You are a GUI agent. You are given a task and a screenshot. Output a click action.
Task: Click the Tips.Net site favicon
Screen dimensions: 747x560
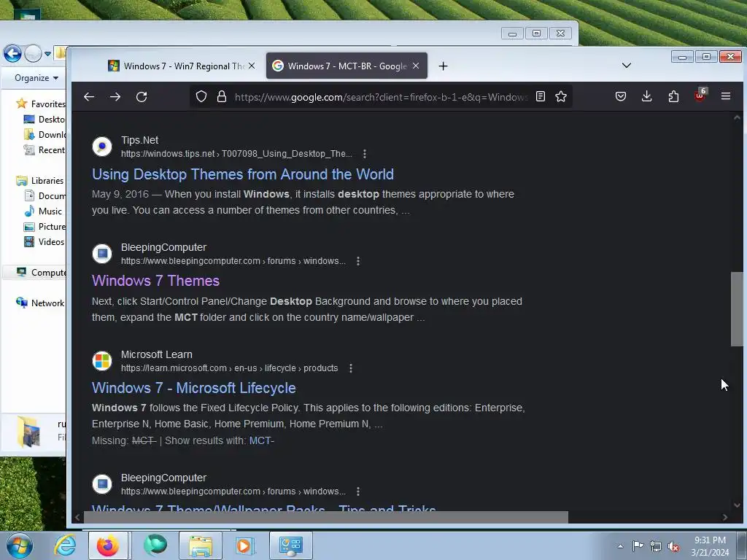point(102,147)
